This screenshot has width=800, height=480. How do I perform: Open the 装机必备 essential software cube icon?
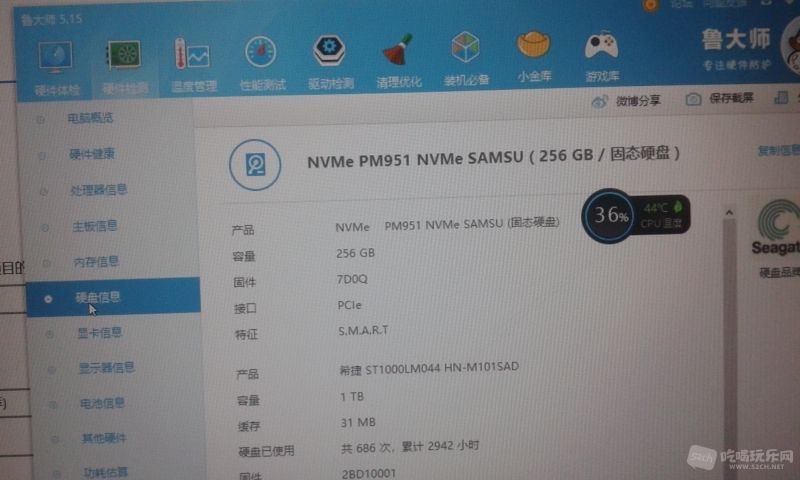coord(465,47)
